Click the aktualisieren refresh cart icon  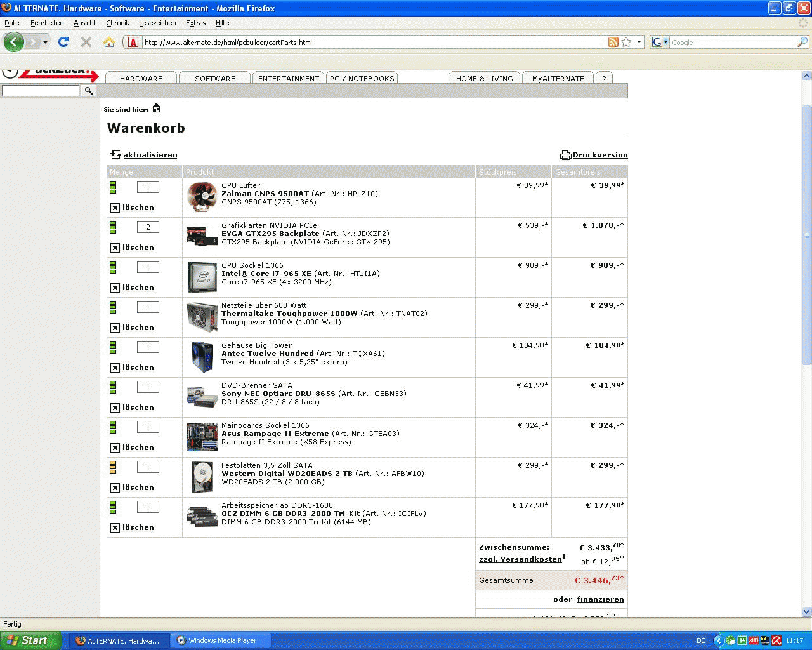click(x=115, y=155)
